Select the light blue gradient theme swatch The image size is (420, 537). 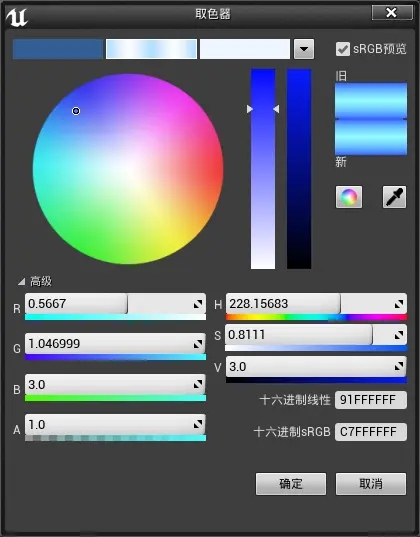[151, 49]
